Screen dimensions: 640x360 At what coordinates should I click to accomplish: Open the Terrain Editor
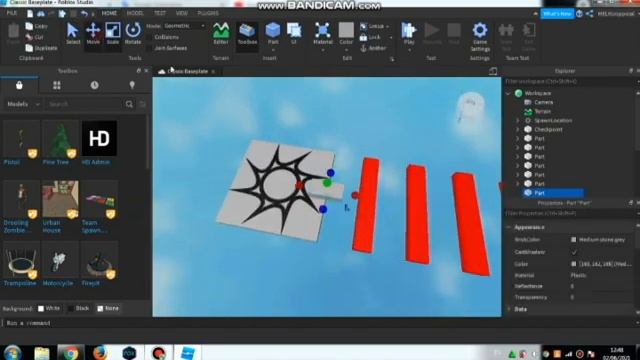click(x=221, y=33)
